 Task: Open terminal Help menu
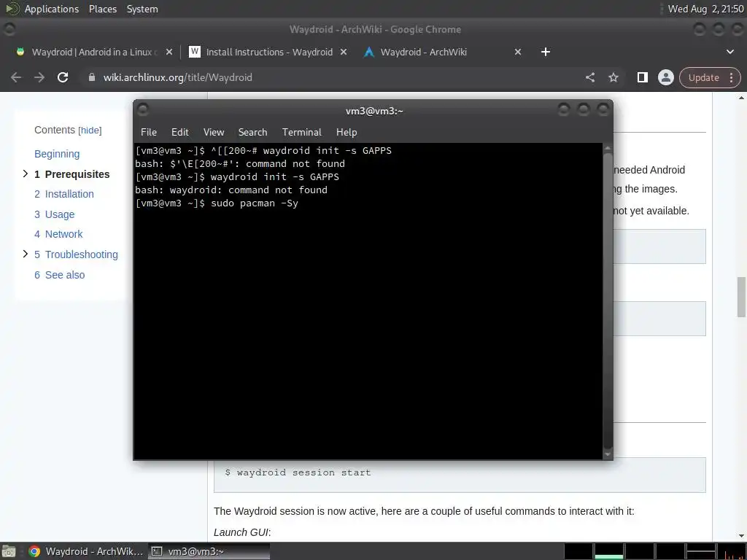click(x=347, y=133)
